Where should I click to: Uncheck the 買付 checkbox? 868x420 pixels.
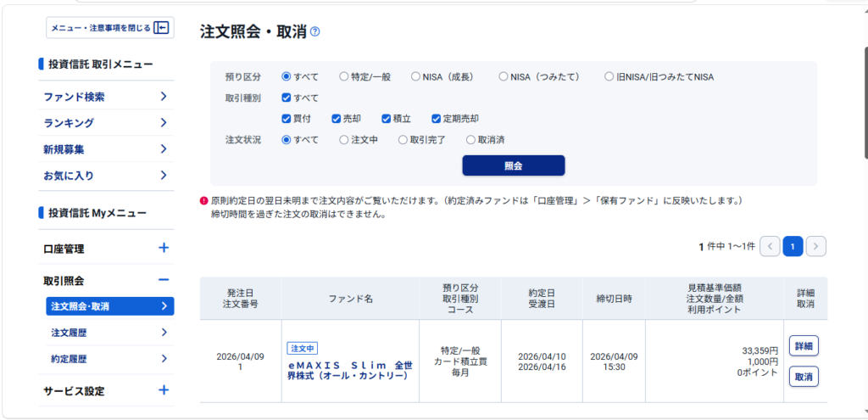[x=287, y=119]
